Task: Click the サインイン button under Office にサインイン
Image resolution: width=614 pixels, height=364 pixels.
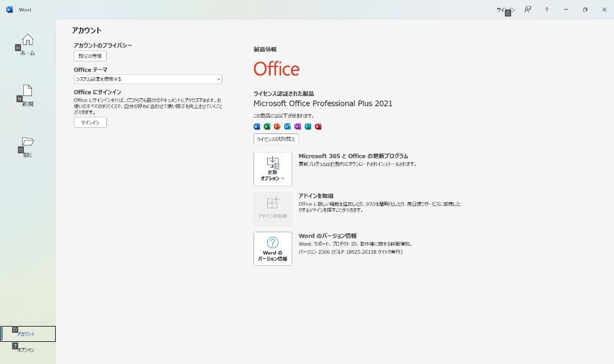Action: 89,122
